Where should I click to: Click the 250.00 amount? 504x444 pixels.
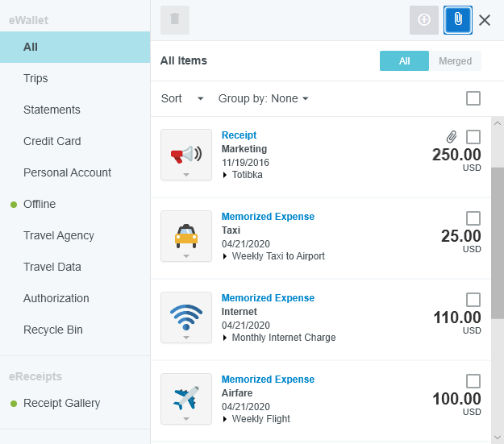(x=456, y=155)
